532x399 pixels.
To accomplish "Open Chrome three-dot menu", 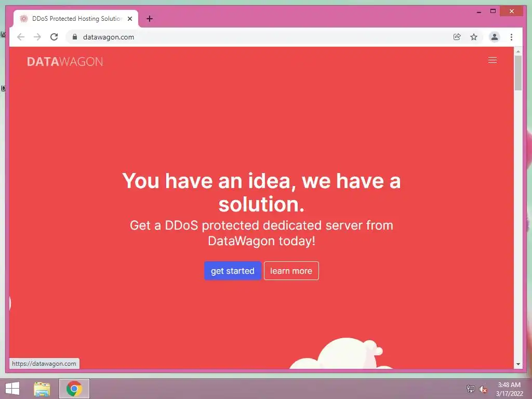I will coord(511,37).
